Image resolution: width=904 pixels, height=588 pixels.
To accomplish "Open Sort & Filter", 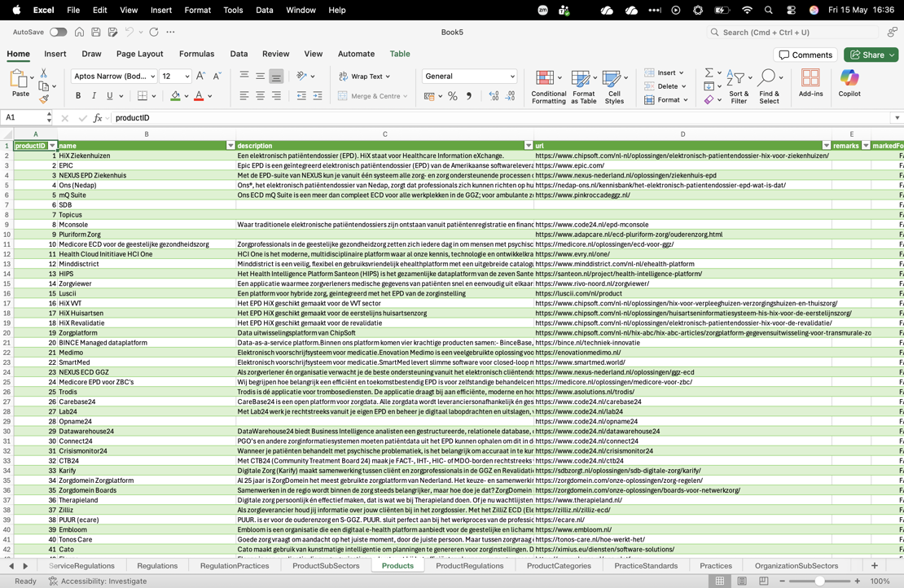I will 739,87.
